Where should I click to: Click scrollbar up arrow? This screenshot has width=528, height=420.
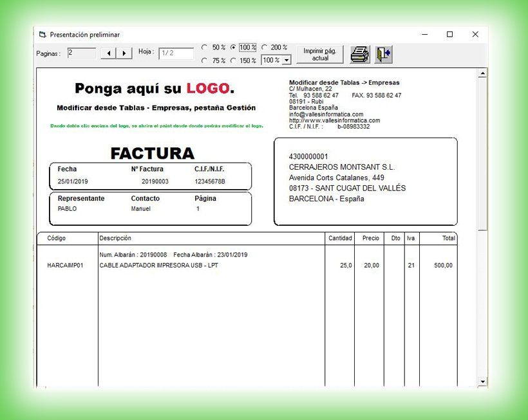coord(482,73)
